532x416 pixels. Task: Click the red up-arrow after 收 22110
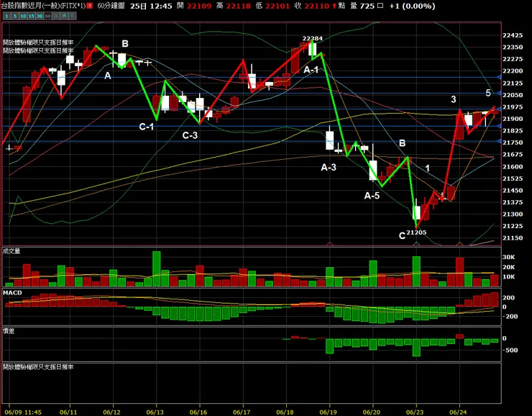[x=334, y=6]
